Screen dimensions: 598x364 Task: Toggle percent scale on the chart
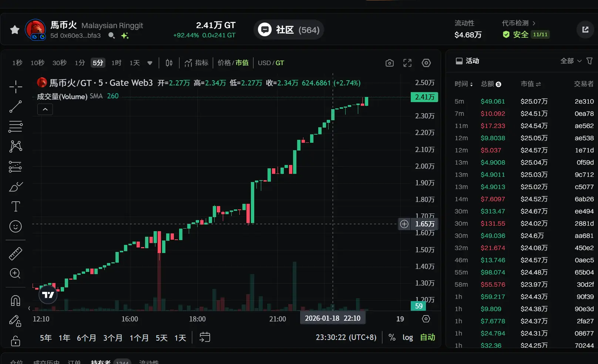pyautogui.click(x=392, y=337)
